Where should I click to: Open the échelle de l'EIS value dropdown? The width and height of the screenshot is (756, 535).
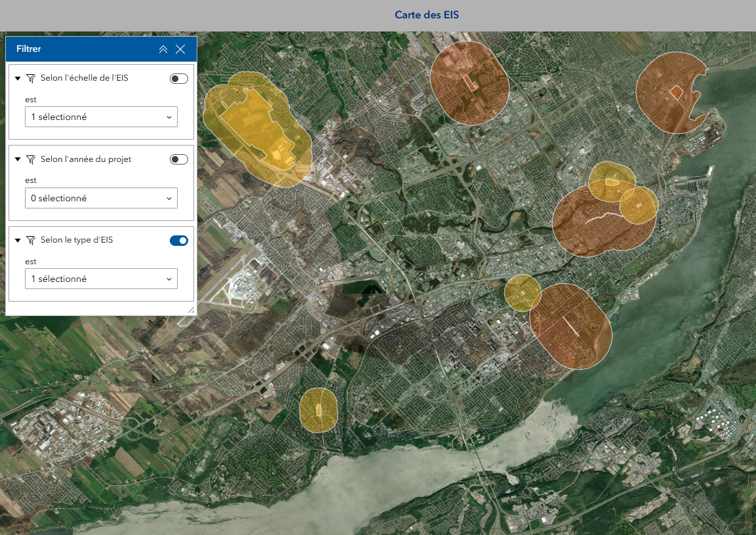tap(101, 117)
